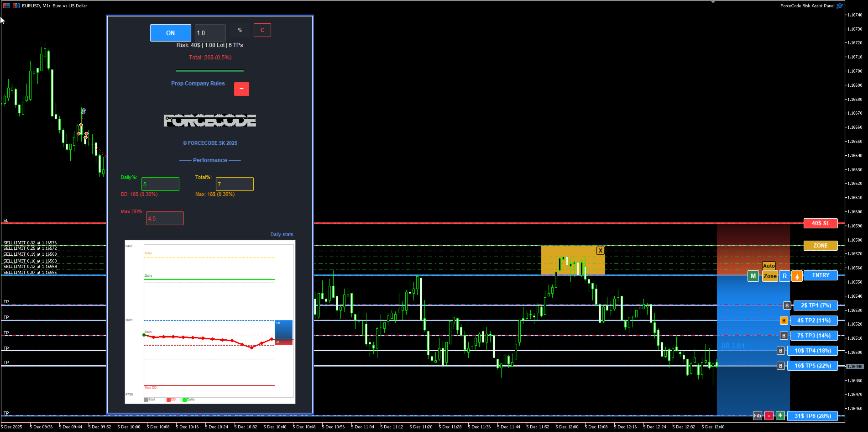This screenshot has height=432, width=868.
Task: Click the red C button
Action: 262,30
